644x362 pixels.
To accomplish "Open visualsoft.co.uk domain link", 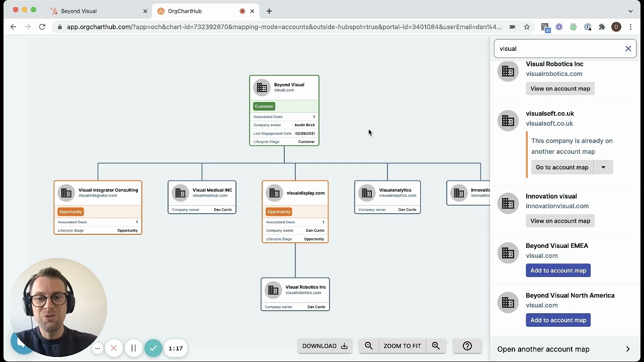I will (549, 123).
